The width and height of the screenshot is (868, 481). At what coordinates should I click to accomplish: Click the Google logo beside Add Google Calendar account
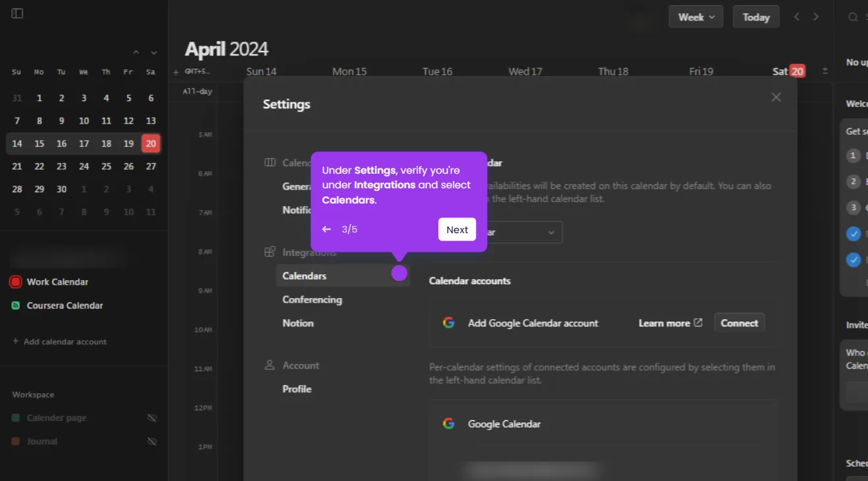coord(449,322)
